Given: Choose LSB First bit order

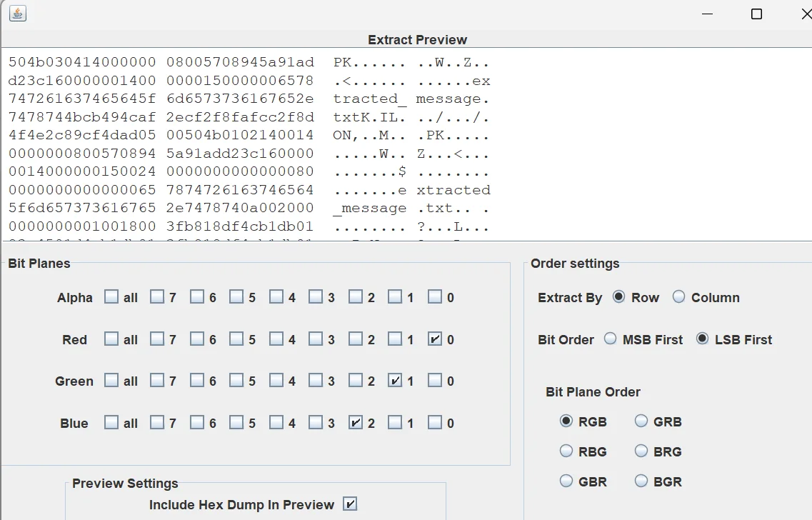Looking at the screenshot, I should click(x=702, y=339).
